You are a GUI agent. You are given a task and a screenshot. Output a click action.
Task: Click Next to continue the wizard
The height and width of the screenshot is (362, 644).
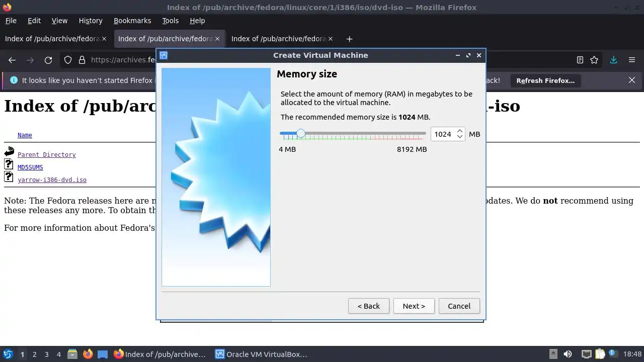[x=414, y=306]
